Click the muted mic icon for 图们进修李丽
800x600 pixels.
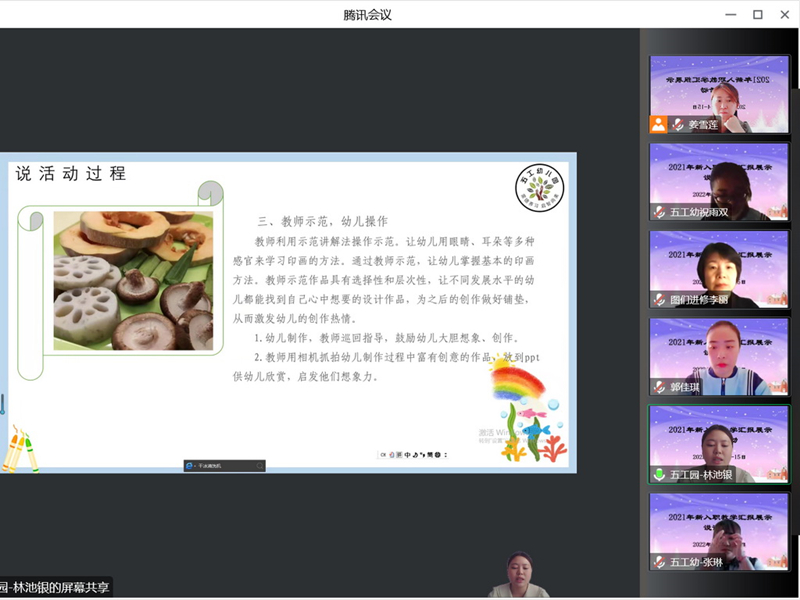659,299
